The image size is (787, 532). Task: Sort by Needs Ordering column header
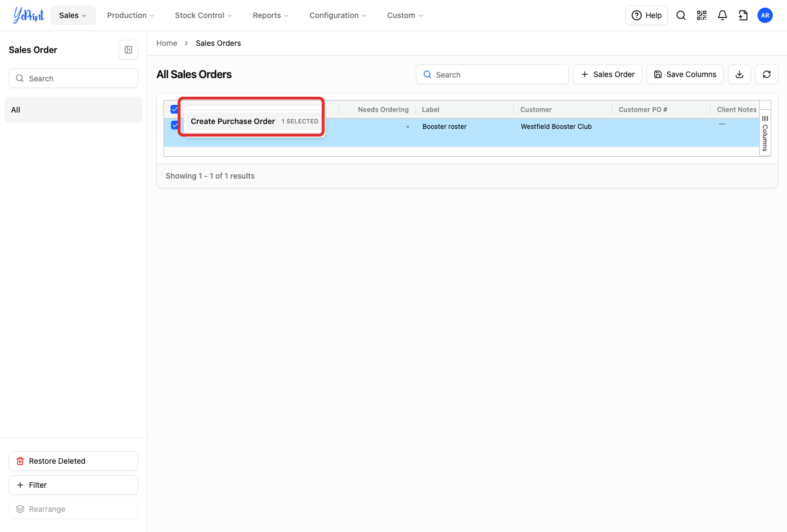(x=383, y=109)
